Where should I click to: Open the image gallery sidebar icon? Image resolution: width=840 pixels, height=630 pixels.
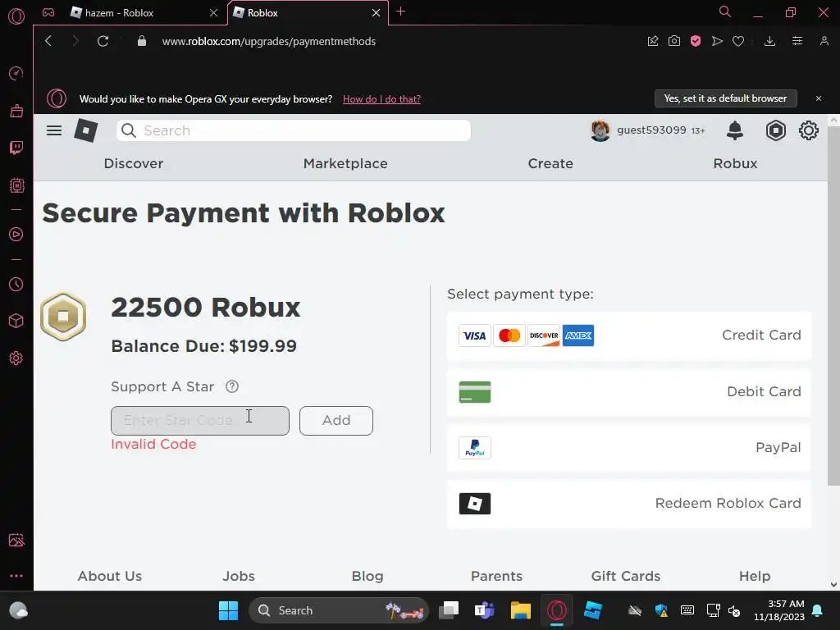click(x=16, y=540)
